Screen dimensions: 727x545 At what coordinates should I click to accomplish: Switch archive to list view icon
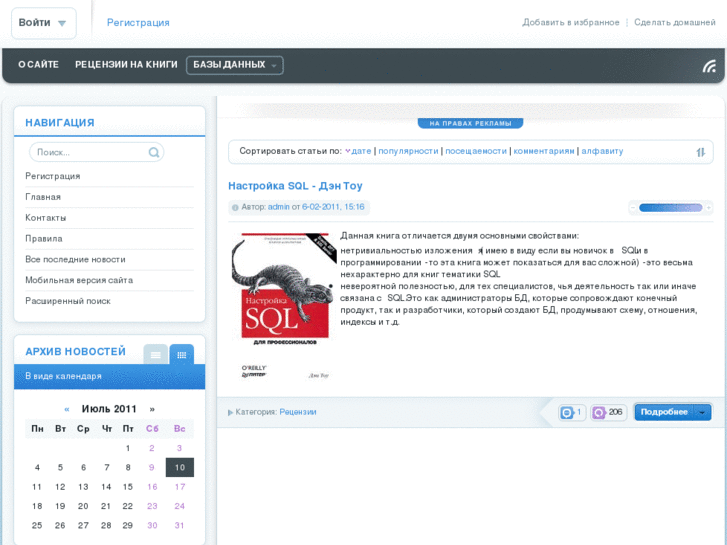[155, 355]
